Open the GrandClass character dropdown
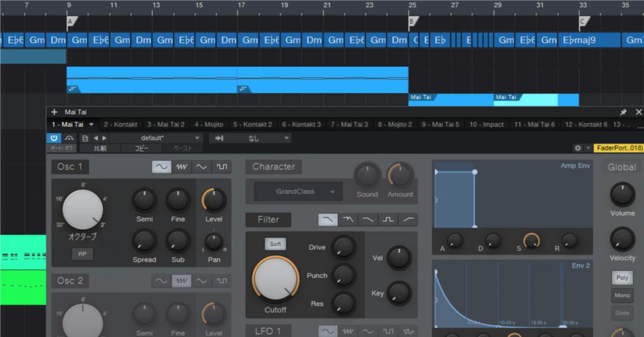Screen dimensions: 644x337 click(298, 192)
